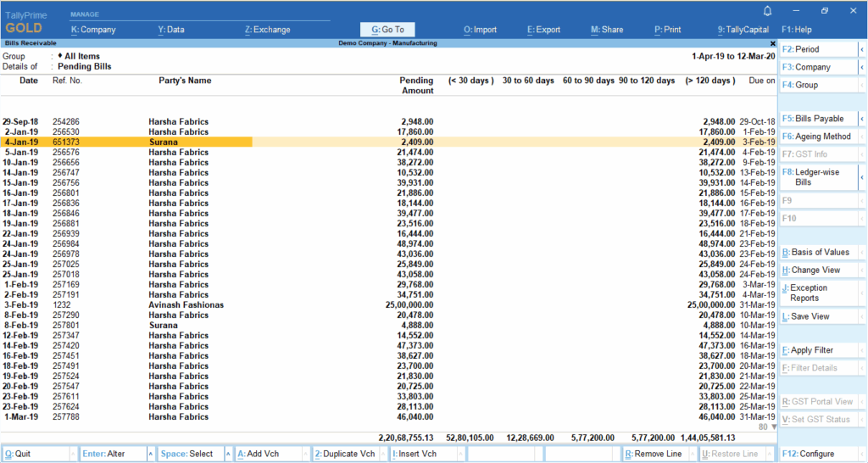Click Space: Select in bottom bar

191,454
